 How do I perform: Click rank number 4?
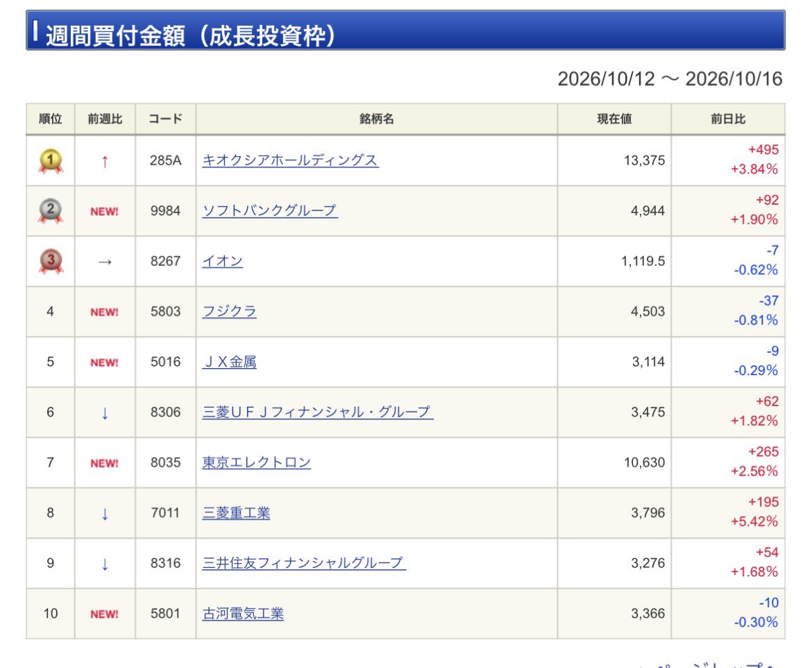point(50,312)
